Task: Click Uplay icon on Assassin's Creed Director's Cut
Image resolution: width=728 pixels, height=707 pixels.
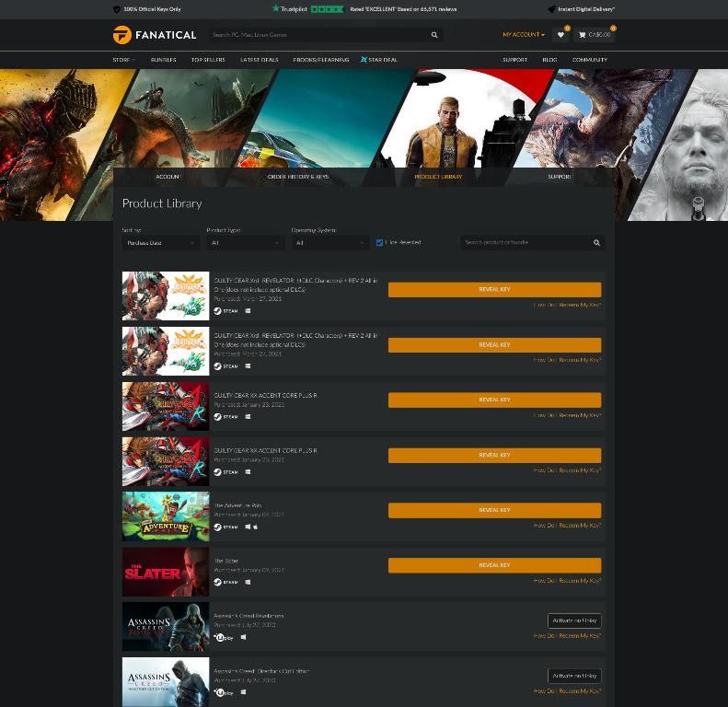Action: tap(224, 692)
